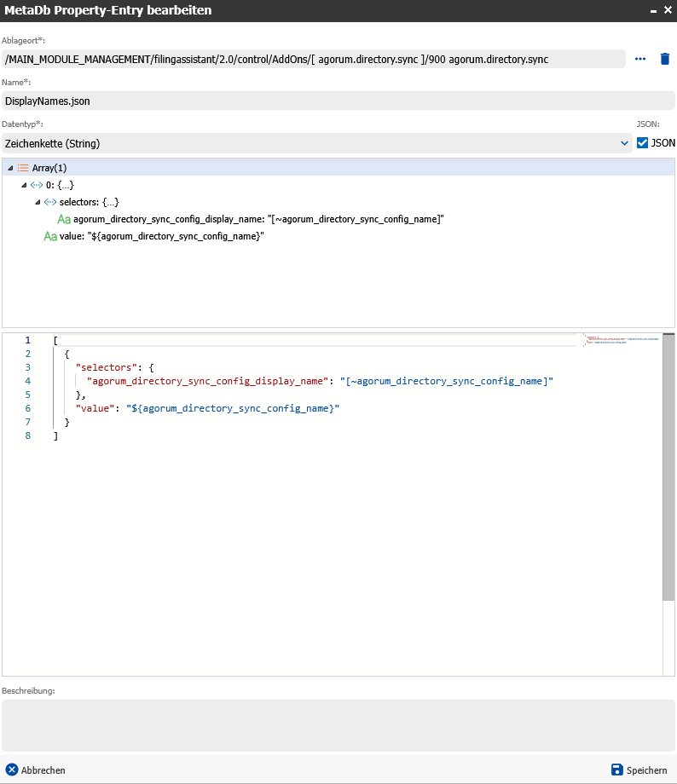The height and width of the screenshot is (784, 677).
Task: Click the code editor vertical scrollbar thumb
Action: coord(668,467)
